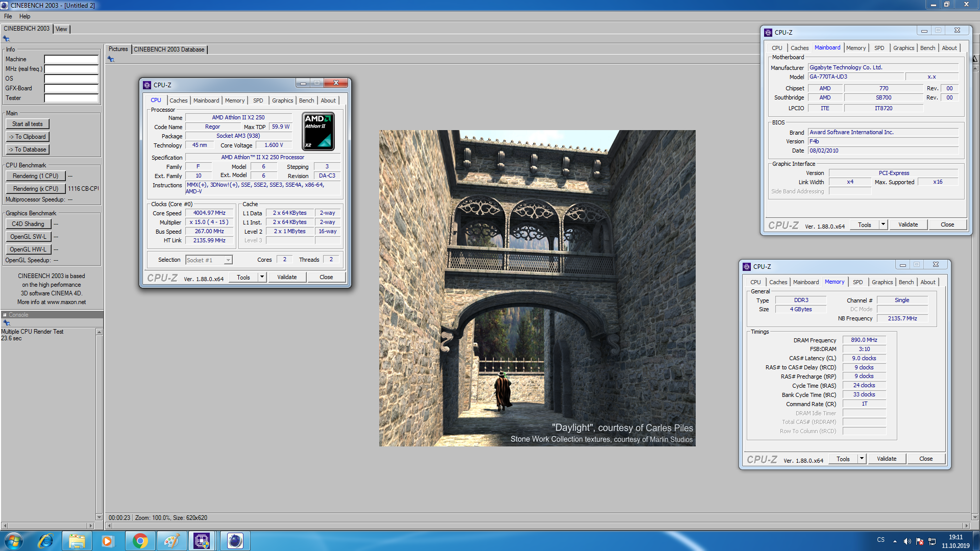Select the Console panel header
This screenshot has height=551, width=980.
[x=52, y=315]
